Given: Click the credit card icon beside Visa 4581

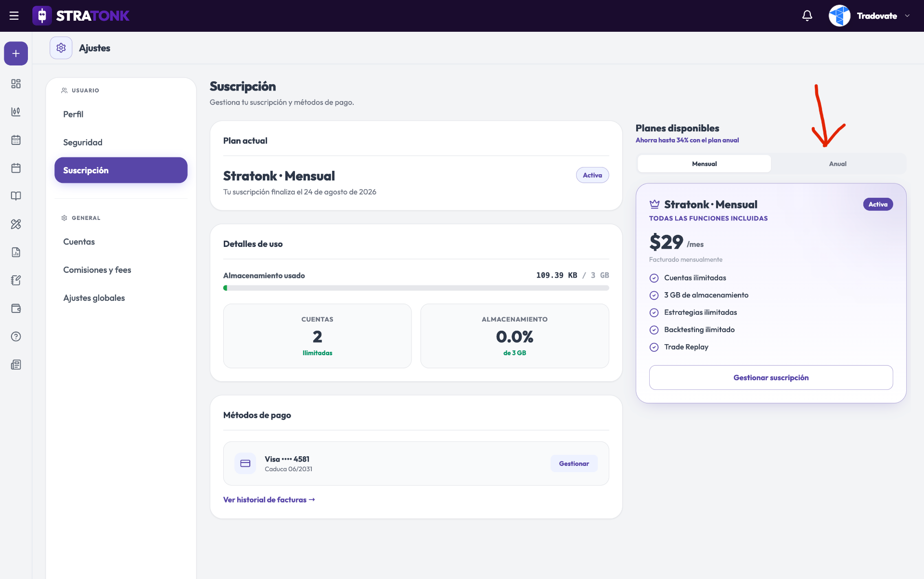Looking at the screenshot, I should (245, 463).
